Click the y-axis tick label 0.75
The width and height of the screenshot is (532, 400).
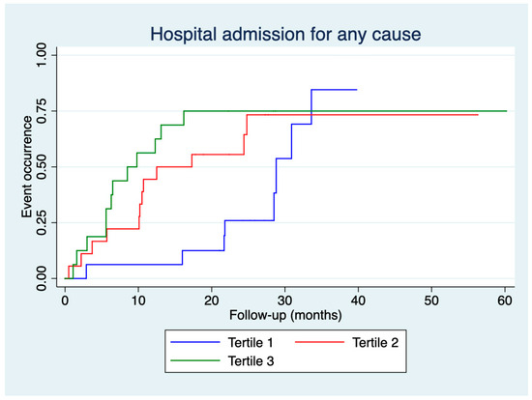coord(42,111)
